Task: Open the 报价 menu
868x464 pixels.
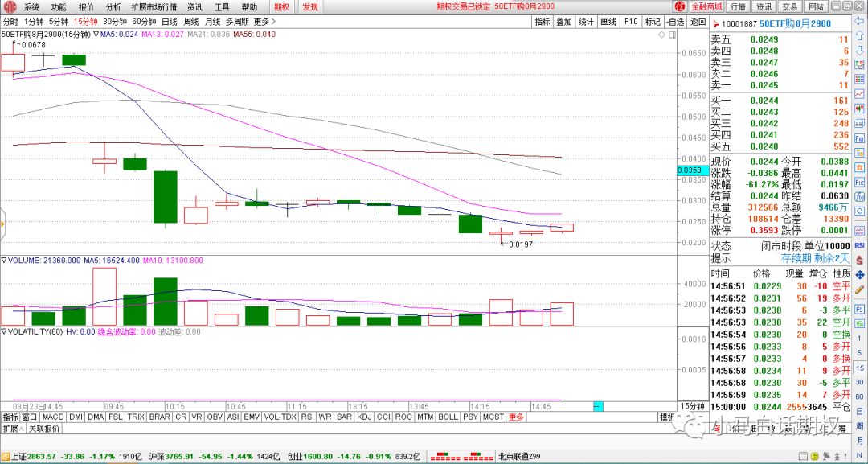Action: coord(86,7)
